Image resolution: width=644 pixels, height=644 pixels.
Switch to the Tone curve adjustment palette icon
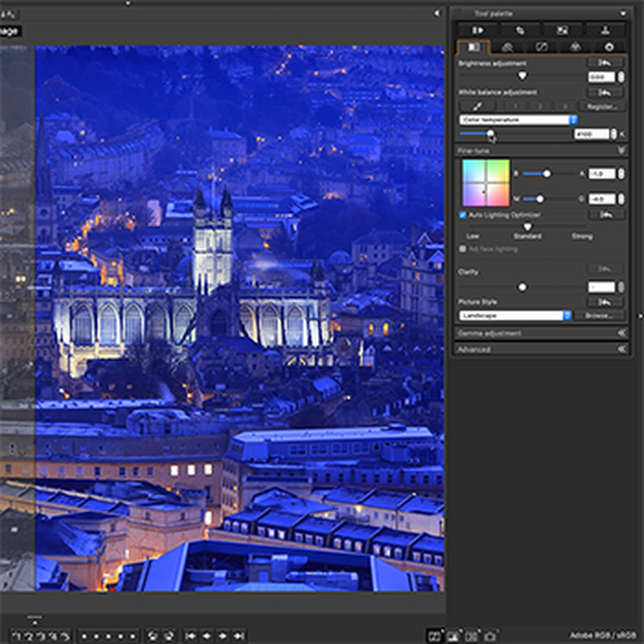[x=508, y=47]
